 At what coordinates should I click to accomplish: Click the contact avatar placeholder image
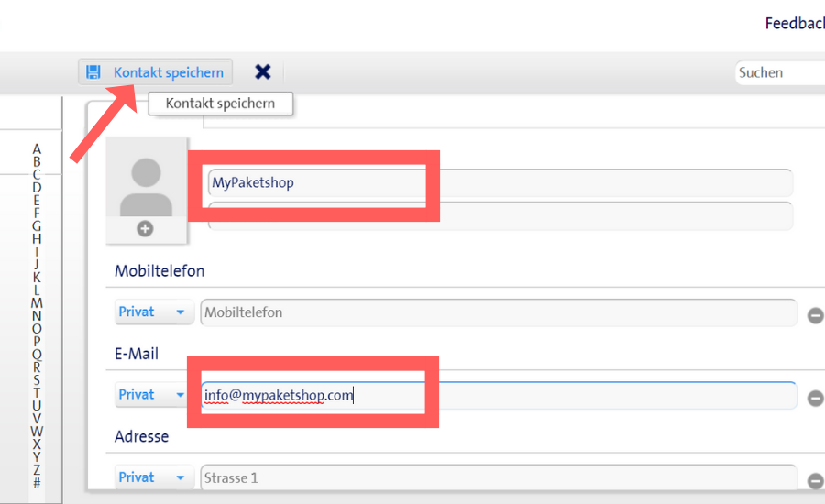147,185
